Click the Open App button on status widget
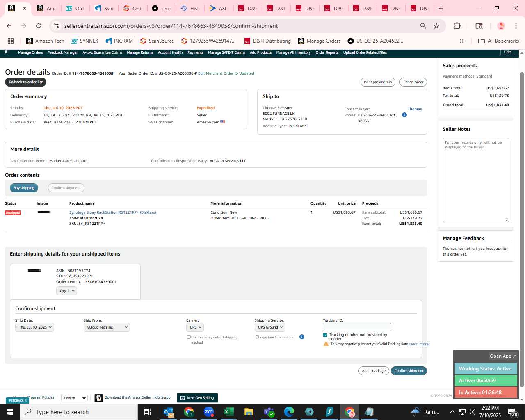 [502, 356]
